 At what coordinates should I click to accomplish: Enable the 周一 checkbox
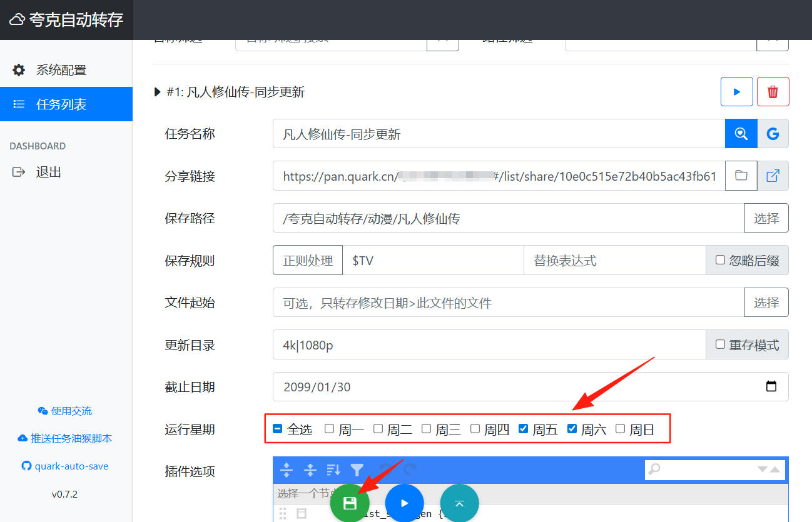(330, 429)
